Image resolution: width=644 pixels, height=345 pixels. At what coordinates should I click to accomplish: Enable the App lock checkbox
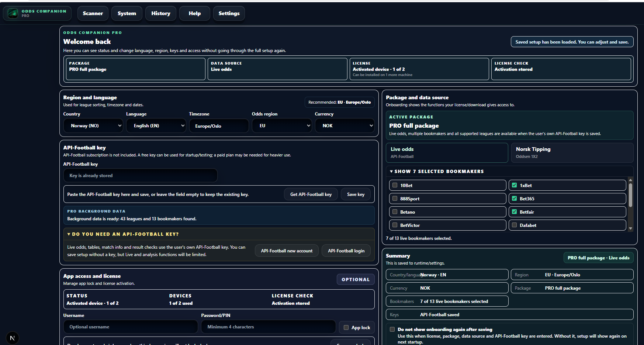coord(346,327)
